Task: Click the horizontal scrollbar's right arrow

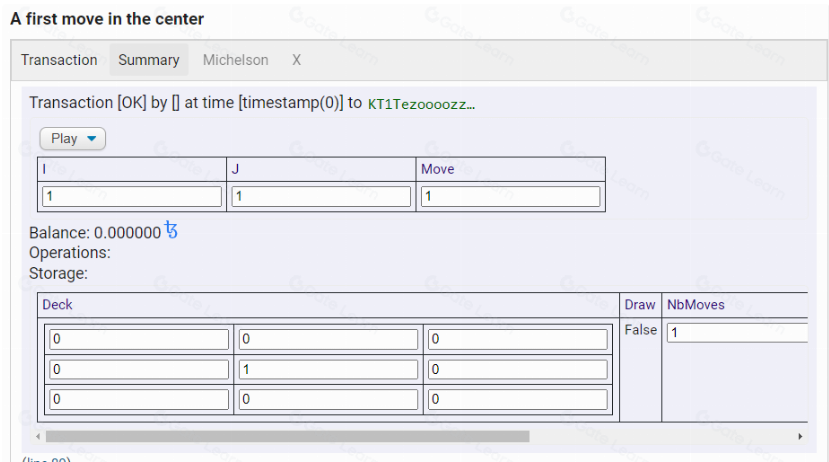Action: 800,437
